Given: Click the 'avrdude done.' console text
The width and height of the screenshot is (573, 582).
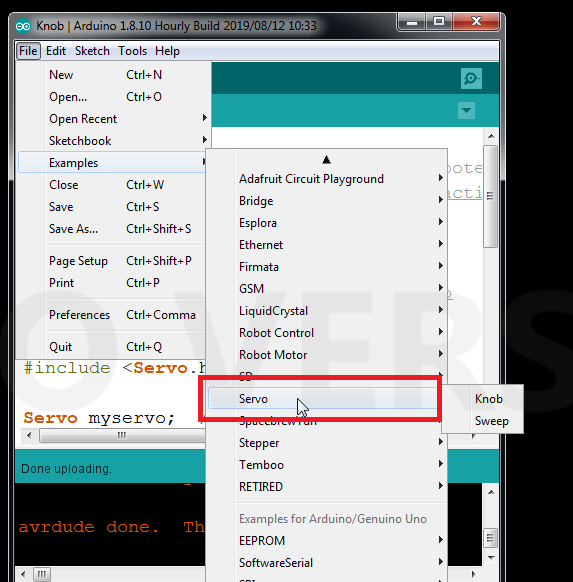Looking at the screenshot, I should 89,527.
